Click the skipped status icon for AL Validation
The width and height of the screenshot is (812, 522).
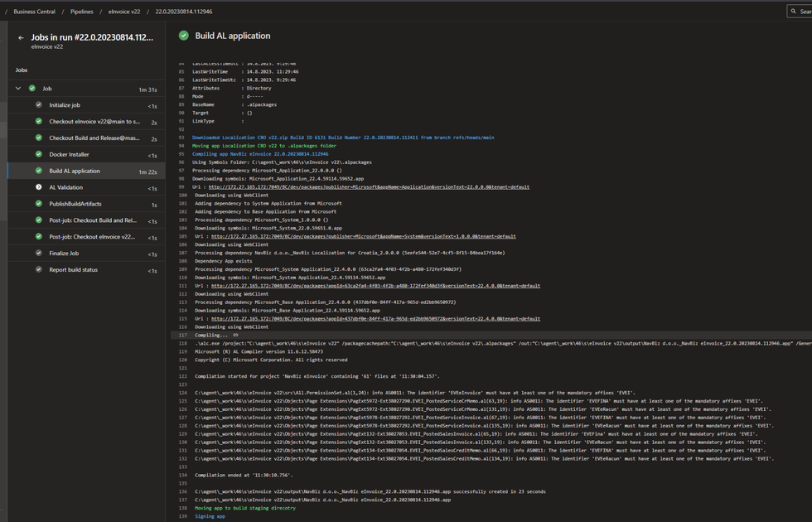pos(38,187)
